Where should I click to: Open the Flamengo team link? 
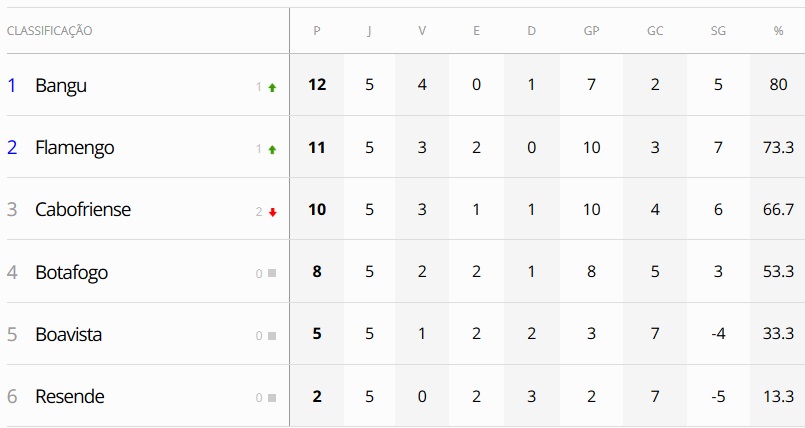point(74,147)
